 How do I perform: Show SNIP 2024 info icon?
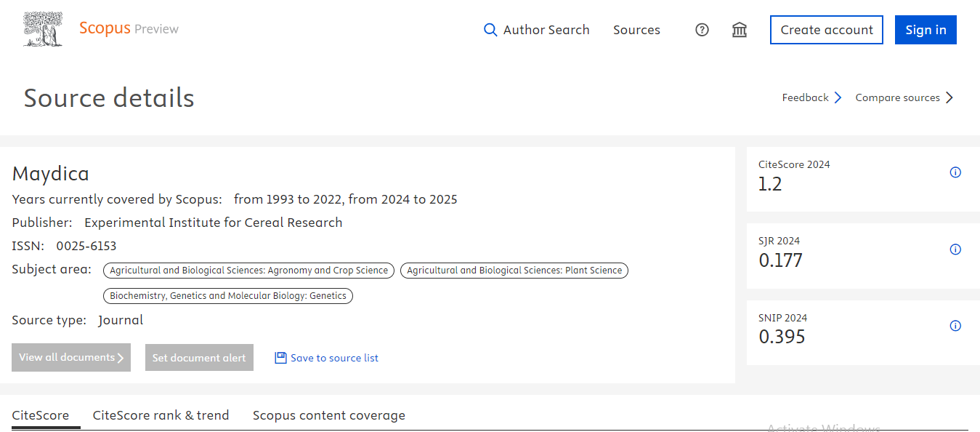955,326
